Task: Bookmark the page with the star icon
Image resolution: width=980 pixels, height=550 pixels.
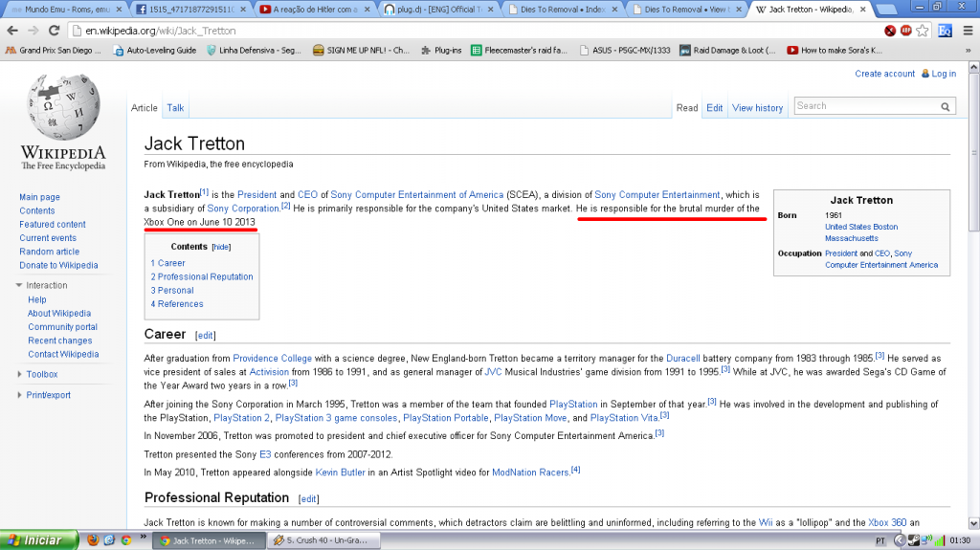Action: pyautogui.click(x=923, y=31)
